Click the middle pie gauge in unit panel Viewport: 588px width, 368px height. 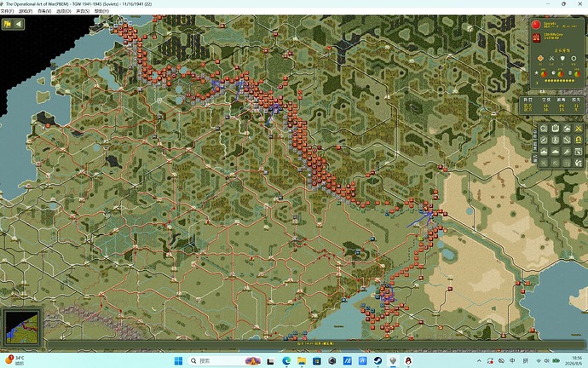560,74
